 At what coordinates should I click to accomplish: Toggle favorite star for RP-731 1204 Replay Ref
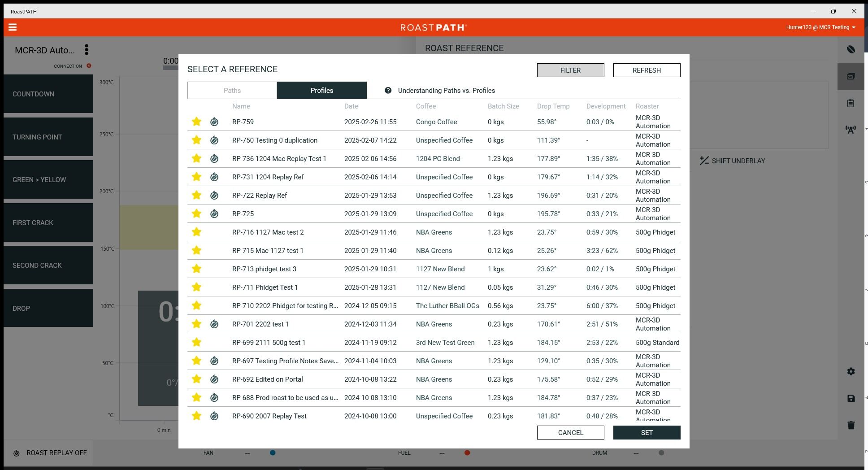point(196,177)
